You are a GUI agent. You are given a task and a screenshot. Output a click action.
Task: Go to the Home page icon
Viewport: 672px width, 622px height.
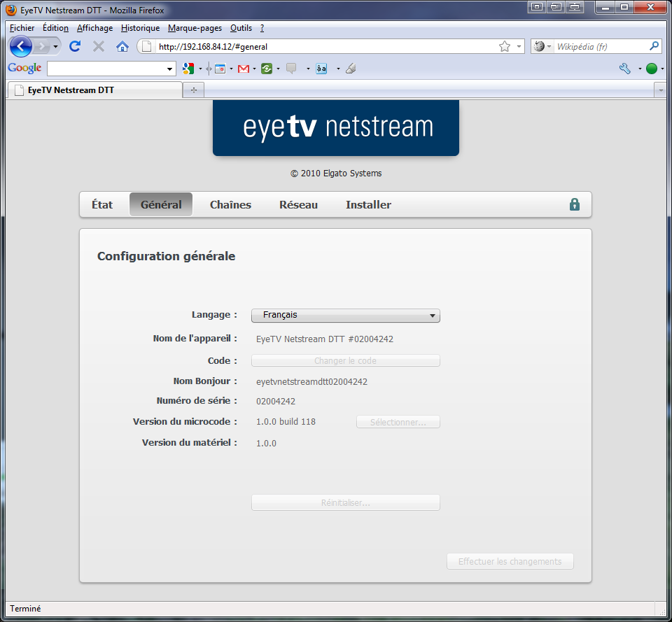(122, 46)
